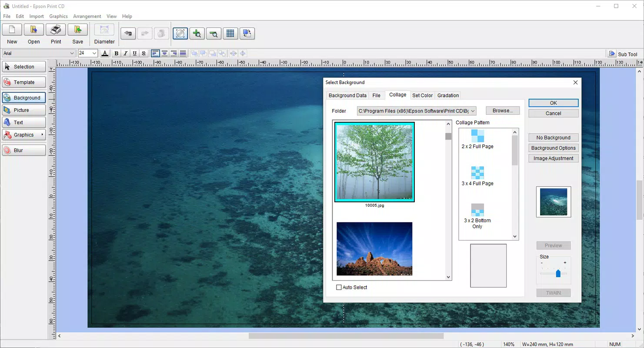Choose the 3 x 4 Full Page pattern

click(x=477, y=176)
